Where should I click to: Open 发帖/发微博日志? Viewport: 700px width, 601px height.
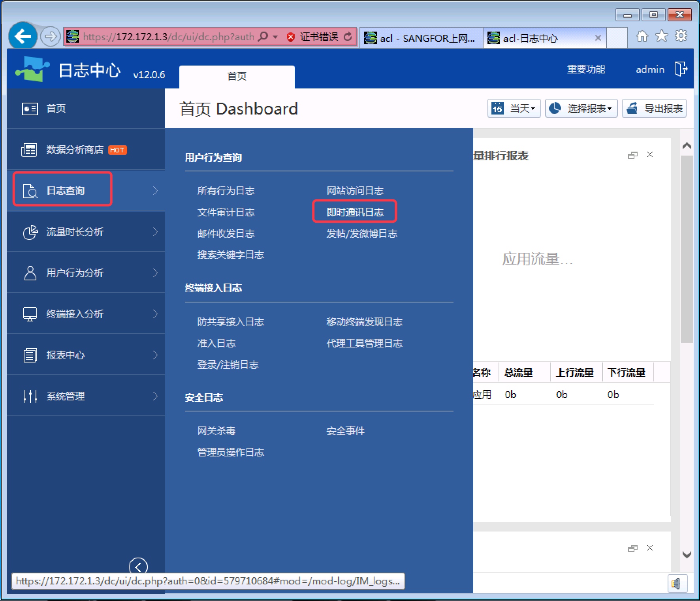click(362, 234)
